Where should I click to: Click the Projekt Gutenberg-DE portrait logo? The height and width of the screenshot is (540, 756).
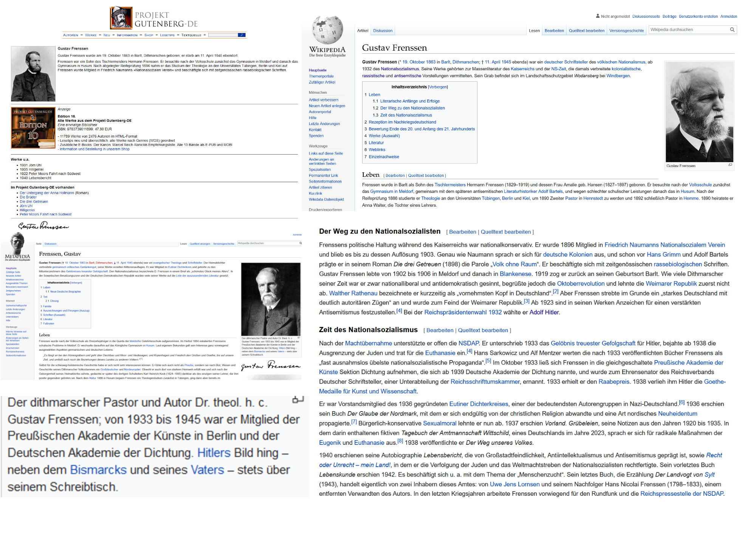(121, 18)
